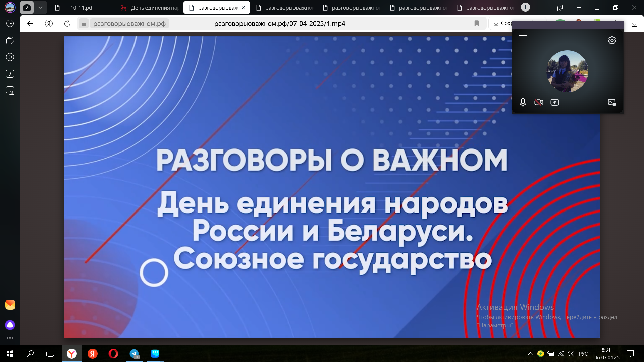Open the tabs collection icon in left sidebar
This screenshot has height=362, width=644.
click(10, 40)
